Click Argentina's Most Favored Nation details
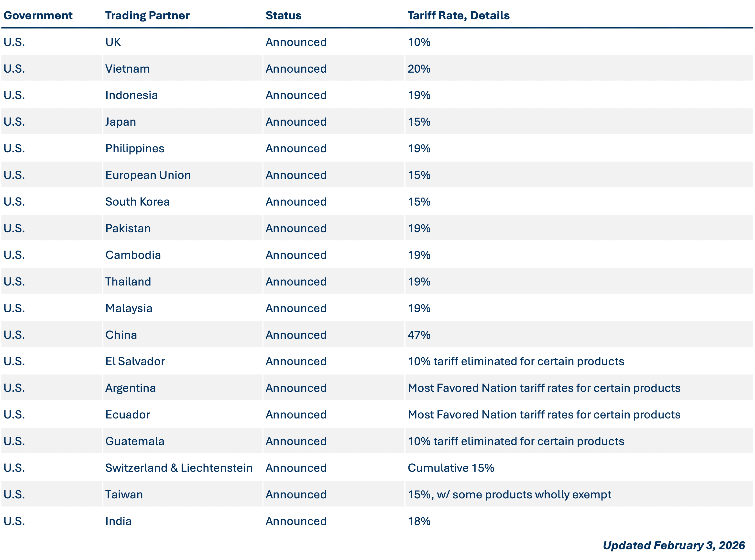The height and width of the screenshot is (560, 755). (544, 388)
